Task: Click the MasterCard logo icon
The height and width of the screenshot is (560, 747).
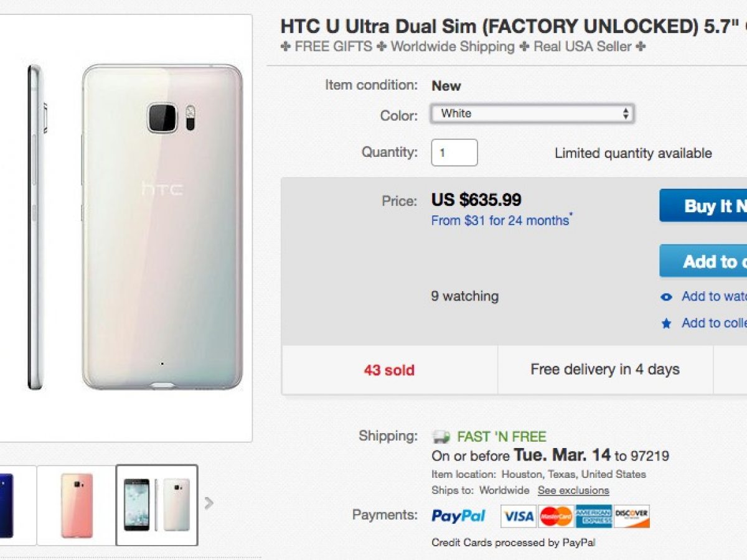Action: (x=556, y=516)
